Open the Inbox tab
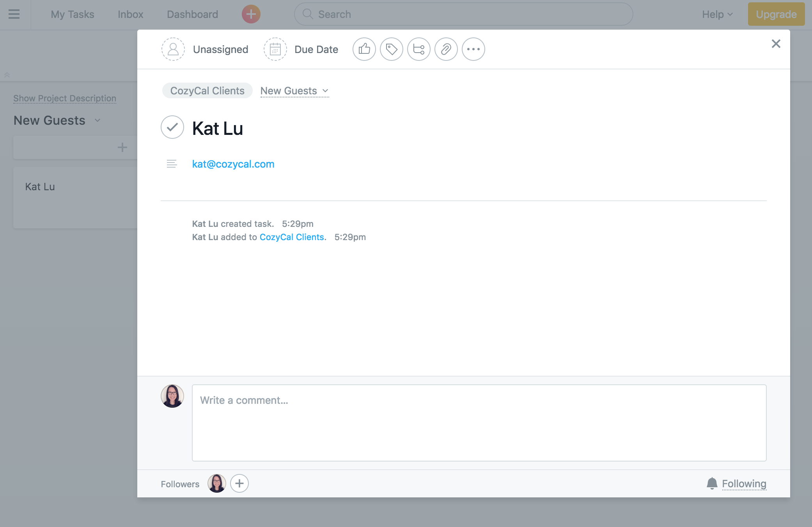 point(130,14)
